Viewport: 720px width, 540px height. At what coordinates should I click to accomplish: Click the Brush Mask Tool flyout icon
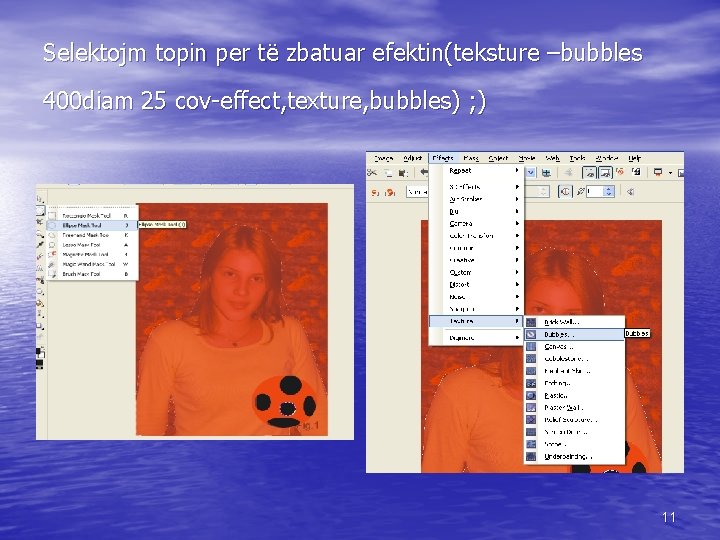[x=52, y=274]
